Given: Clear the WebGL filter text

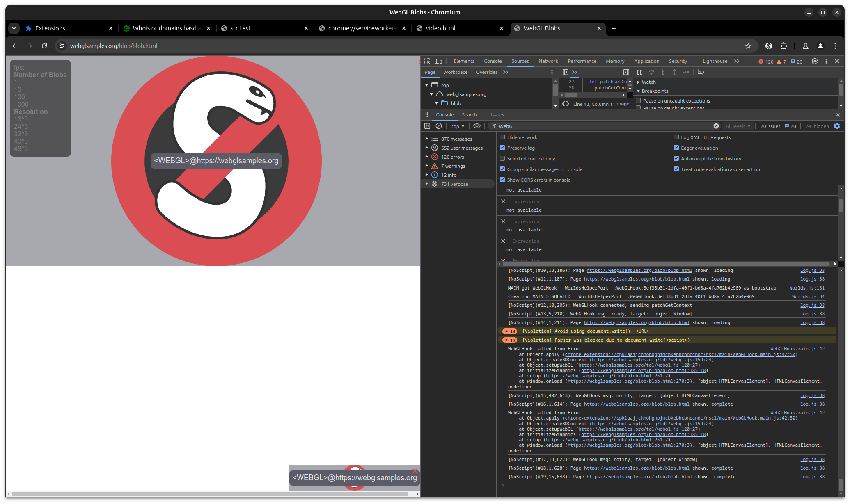Looking at the screenshot, I should click(x=716, y=126).
